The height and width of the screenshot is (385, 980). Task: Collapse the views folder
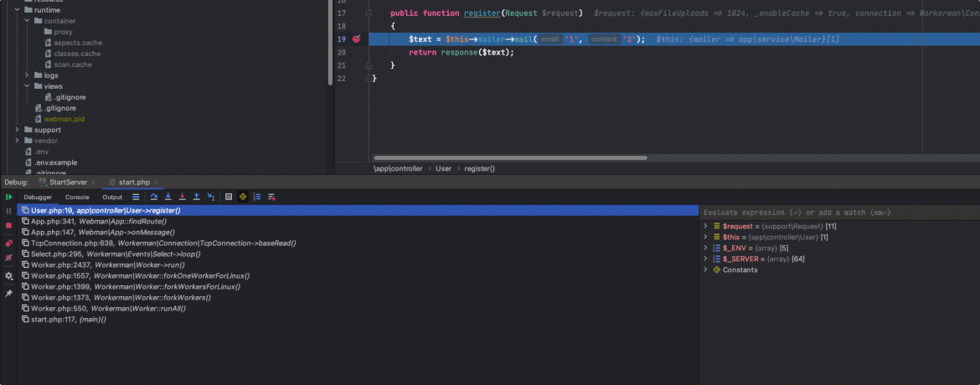click(x=27, y=86)
